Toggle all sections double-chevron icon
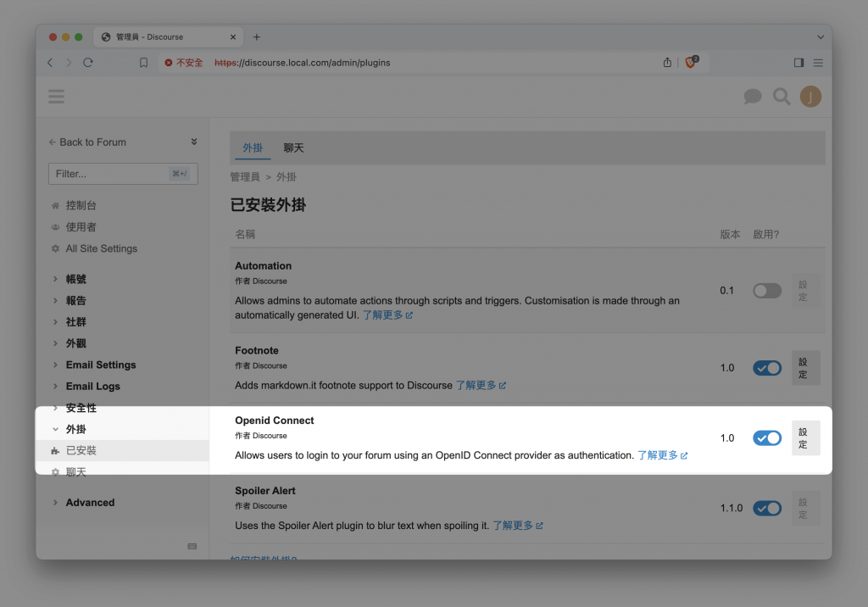The width and height of the screenshot is (868, 607). 194,142
